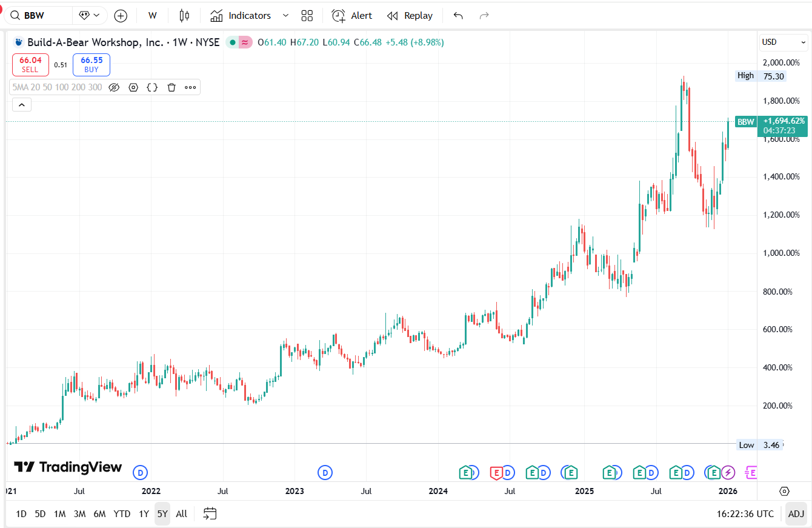Image resolution: width=812 pixels, height=528 pixels.
Task: Toggle the ADJ adjusted data button
Action: [796, 514]
